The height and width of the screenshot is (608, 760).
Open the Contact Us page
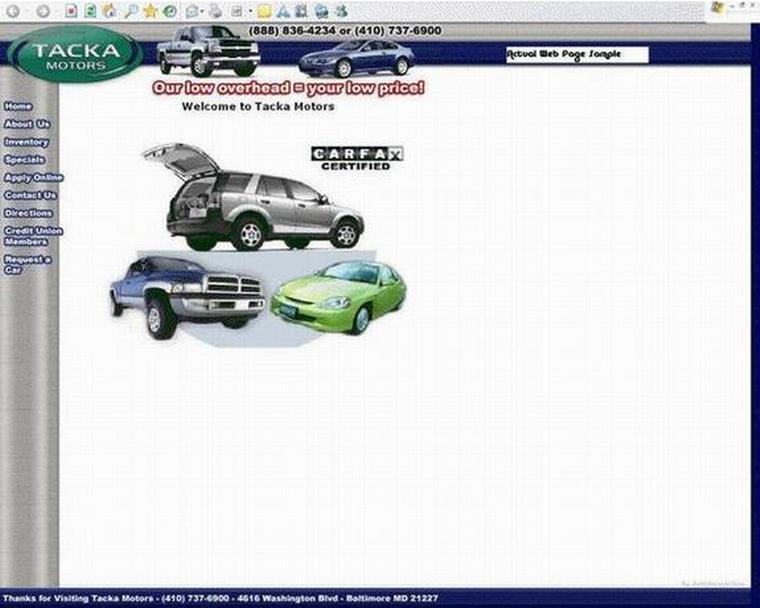30,195
